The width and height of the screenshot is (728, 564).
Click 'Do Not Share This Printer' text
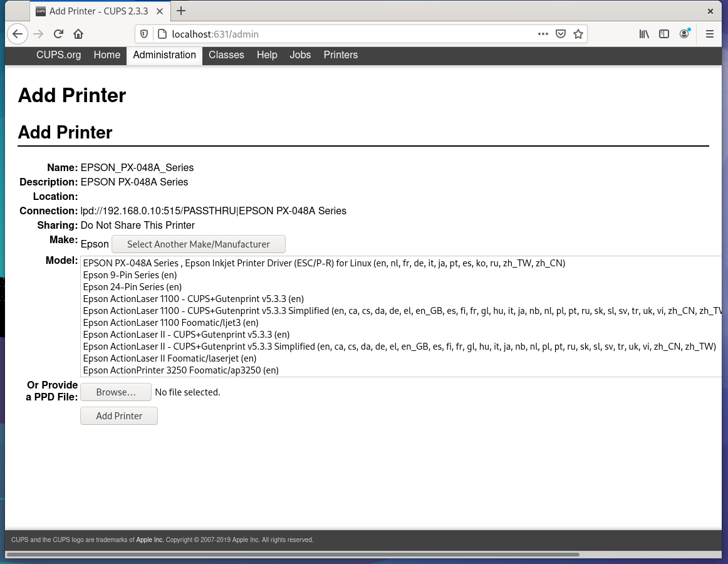click(x=138, y=226)
